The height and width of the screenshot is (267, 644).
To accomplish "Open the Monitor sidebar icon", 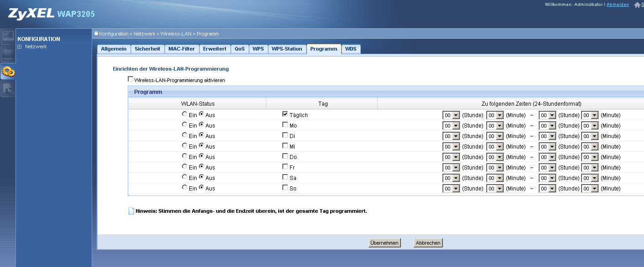I will click(7, 54).
